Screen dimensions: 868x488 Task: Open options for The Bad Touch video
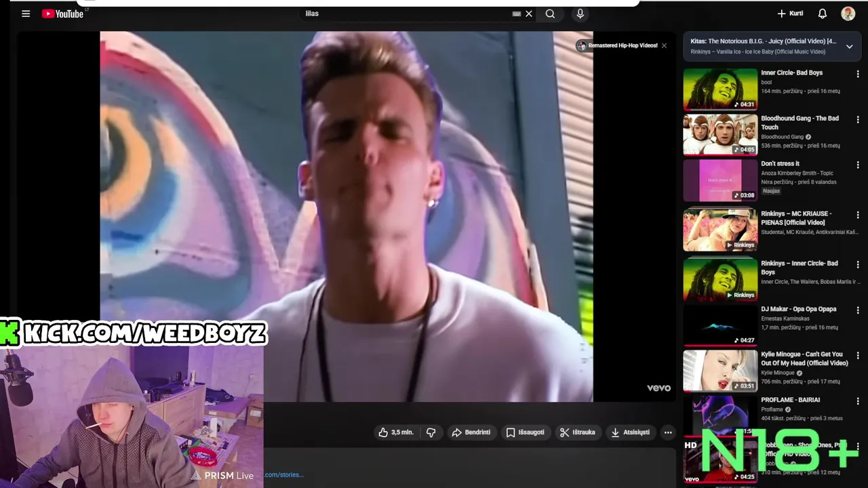(x=858, y=120)
